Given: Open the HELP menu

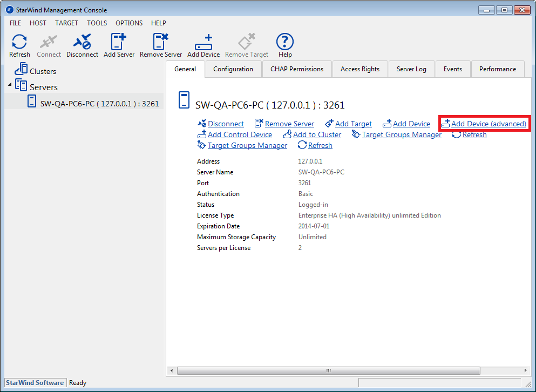Looking at the screenshot, I should pos(159,23).
